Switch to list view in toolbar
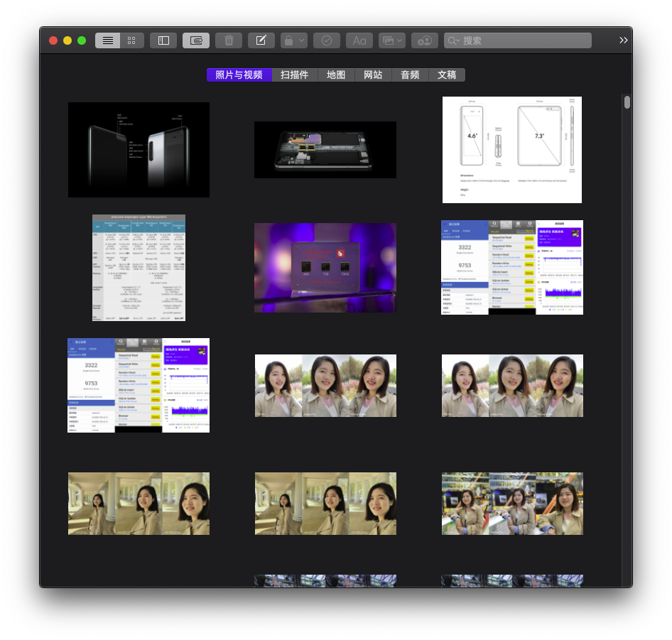The height and width of the screenshot is (640, 672). pos(108,40)
